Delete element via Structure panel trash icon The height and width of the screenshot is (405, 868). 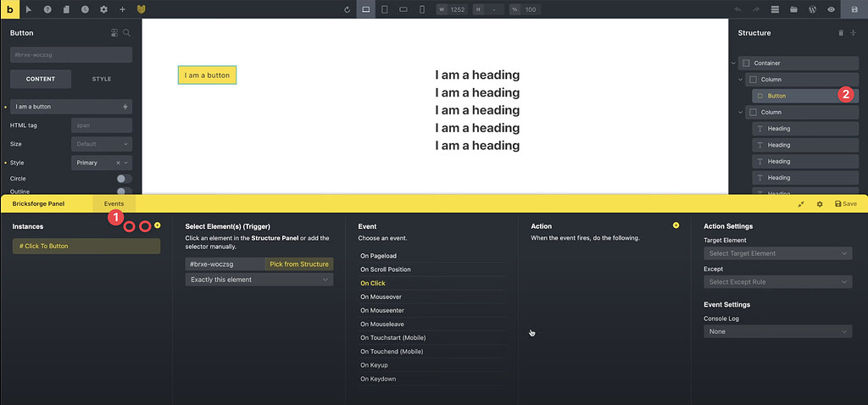(840, 33)
